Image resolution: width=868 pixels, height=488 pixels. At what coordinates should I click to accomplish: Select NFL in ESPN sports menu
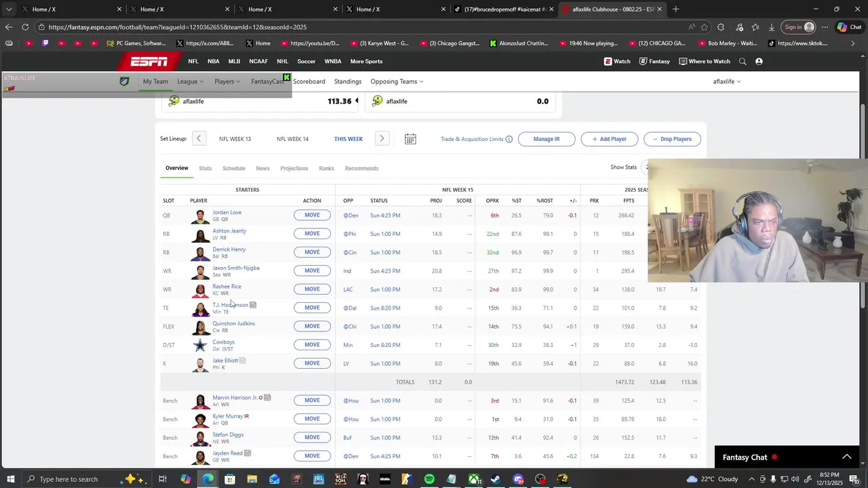click(x=193, y=61)
